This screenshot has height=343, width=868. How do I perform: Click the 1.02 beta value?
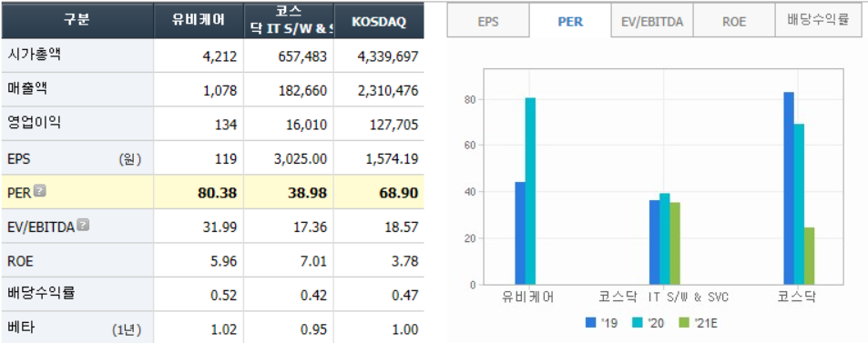tap(225, 330)
